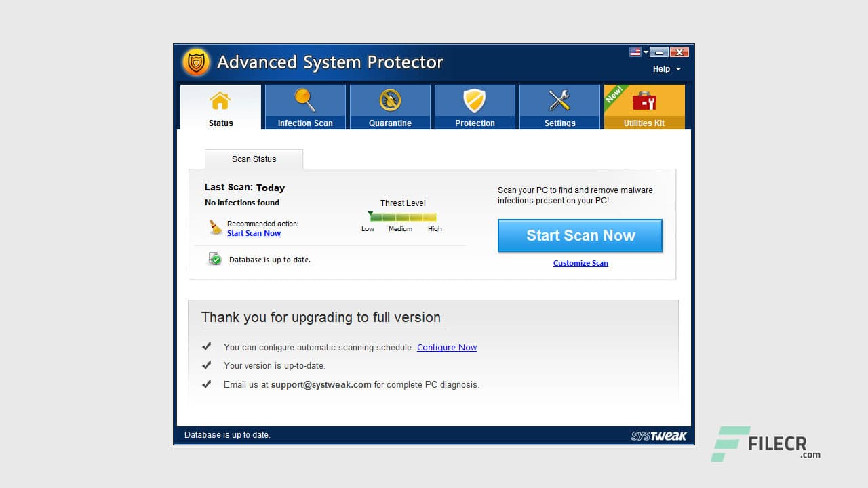Click the Database is up to date status bar
Viewport: 868px width, 488px height.
(227, 435)
